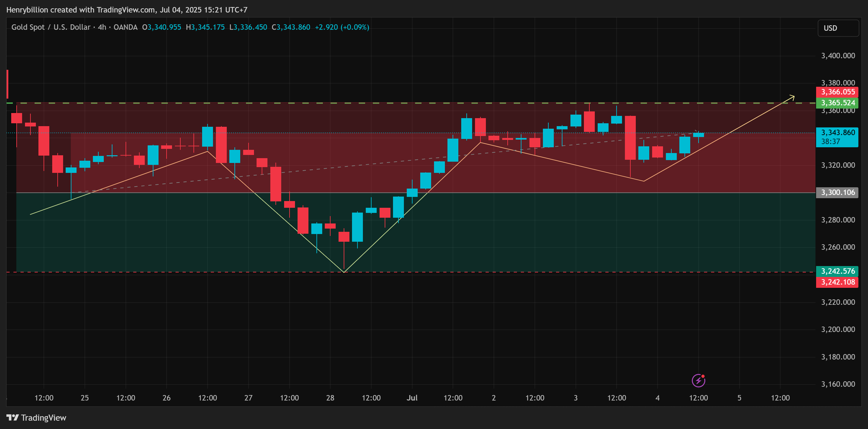The height and width of the screenshot is (429, 868).
Task: Click the 3,365.524 green price label
Action: point(837,103)
